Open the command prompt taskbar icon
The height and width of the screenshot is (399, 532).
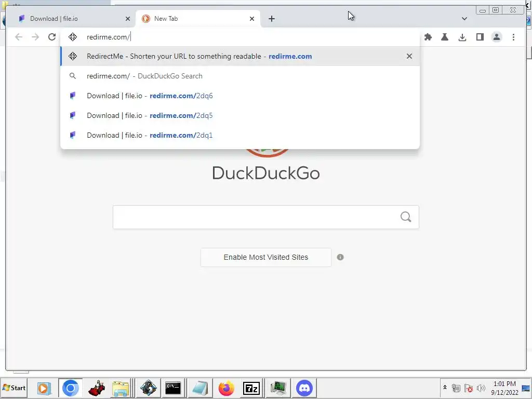tap(173, 388)
